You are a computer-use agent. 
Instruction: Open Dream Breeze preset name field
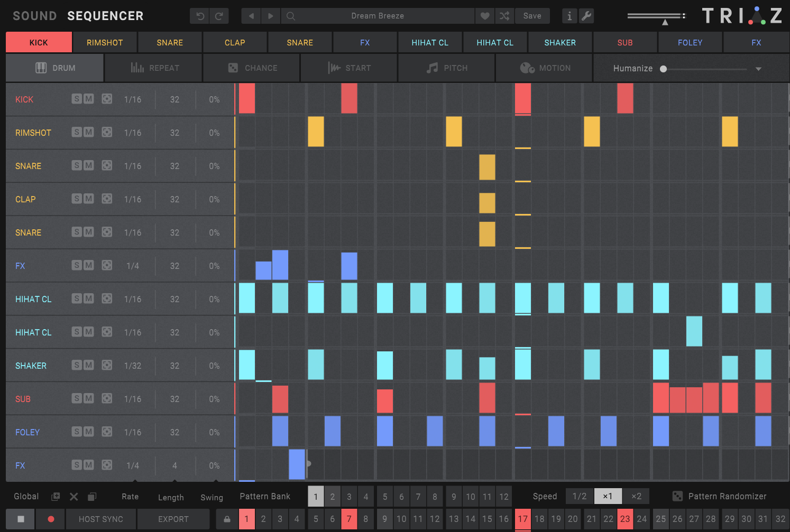[378, 16]
